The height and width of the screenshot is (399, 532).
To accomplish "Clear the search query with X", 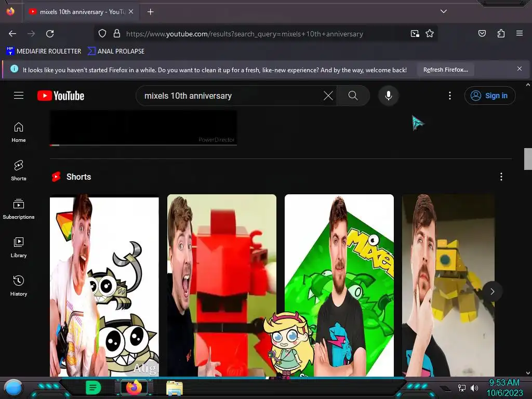I will point(328,96).
